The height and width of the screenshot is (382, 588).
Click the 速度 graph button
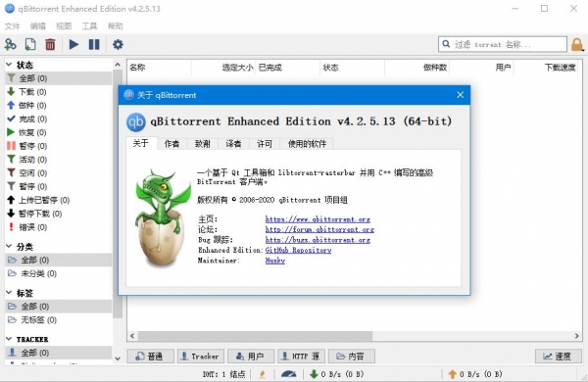[559, 357]
